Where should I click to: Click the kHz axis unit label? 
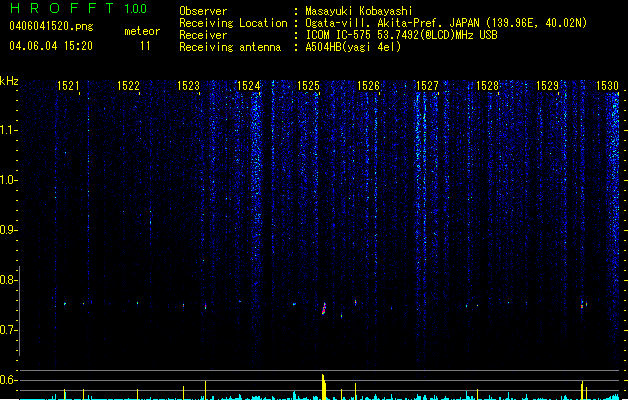coord(9,81)
